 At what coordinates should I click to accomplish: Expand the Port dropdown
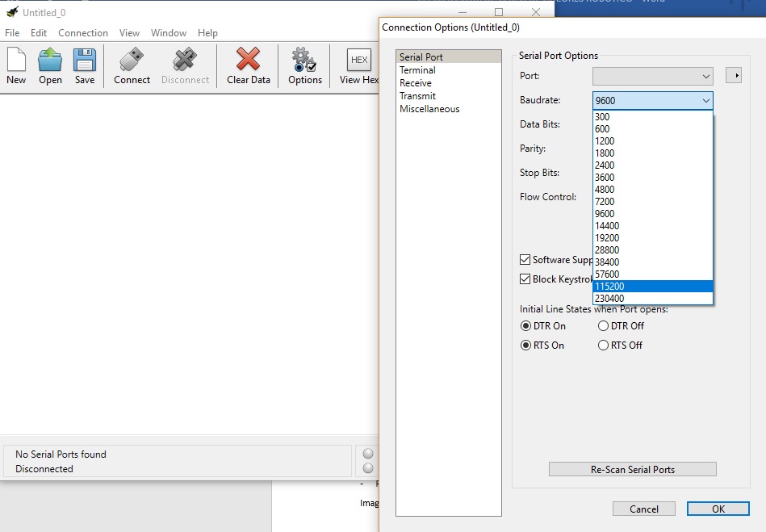653,77
